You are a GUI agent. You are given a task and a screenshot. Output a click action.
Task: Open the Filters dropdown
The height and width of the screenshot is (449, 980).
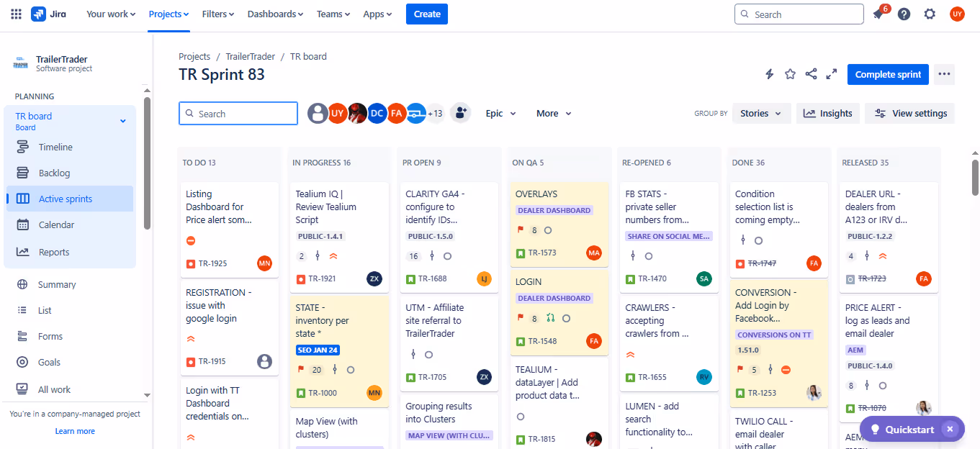tap(218, 14)
